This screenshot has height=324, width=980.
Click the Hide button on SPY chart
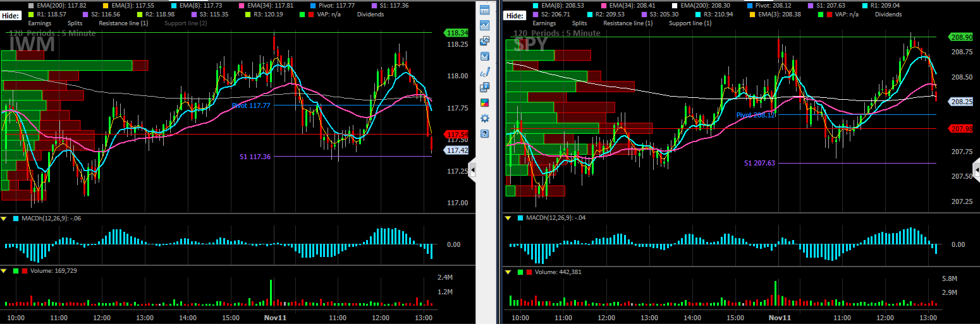pyautogui.click(x=516, y=15)
